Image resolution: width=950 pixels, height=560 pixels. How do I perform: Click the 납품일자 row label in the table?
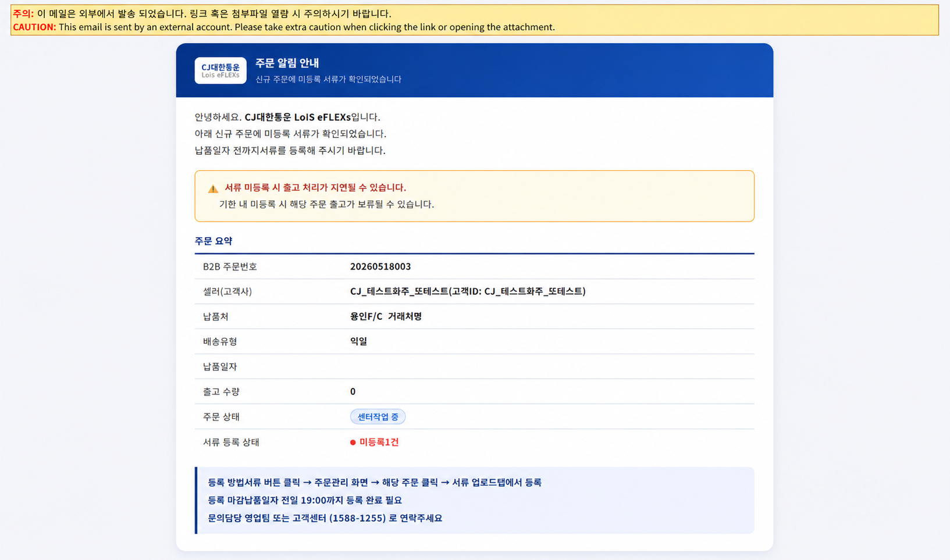coord(220,366)
